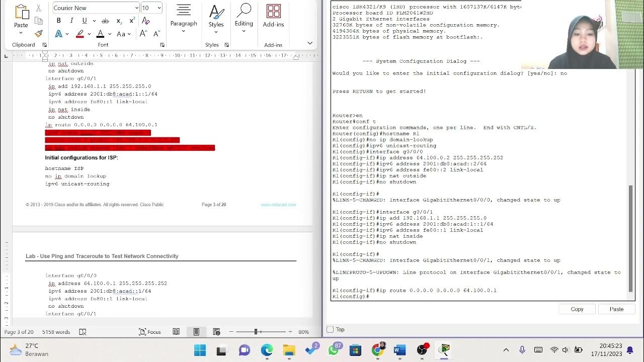
Task: Zoom out with the minus button
Action: pos(231,332)
